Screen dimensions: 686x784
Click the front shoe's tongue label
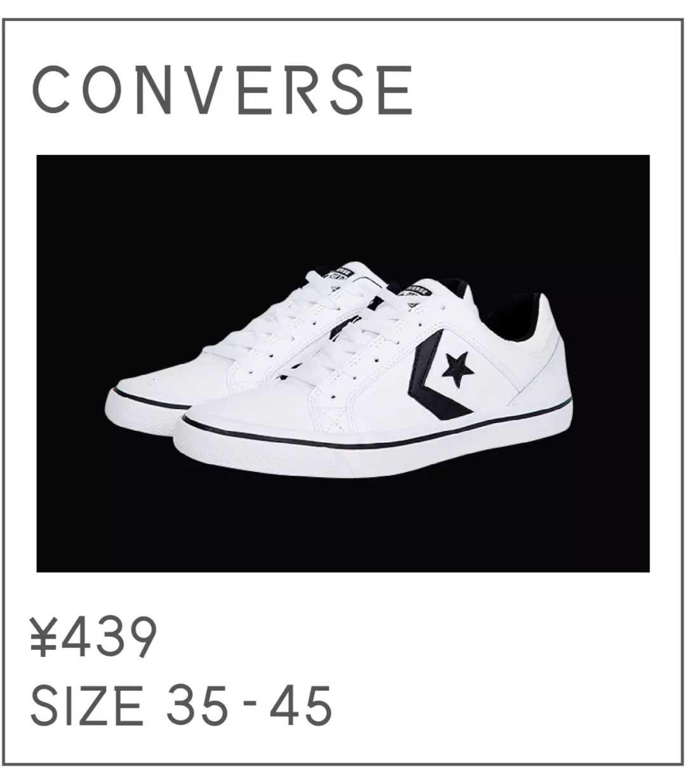(419, 293)
